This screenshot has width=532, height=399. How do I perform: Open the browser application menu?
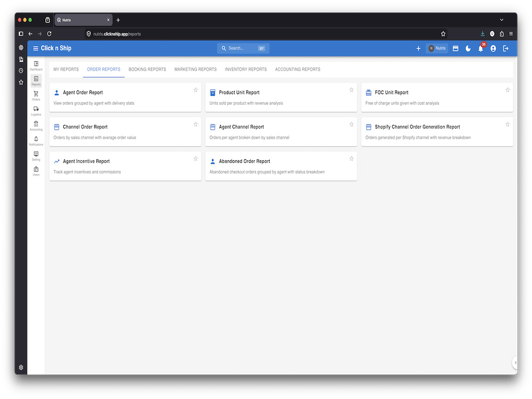pyautogui.click(x=511, y=34)
